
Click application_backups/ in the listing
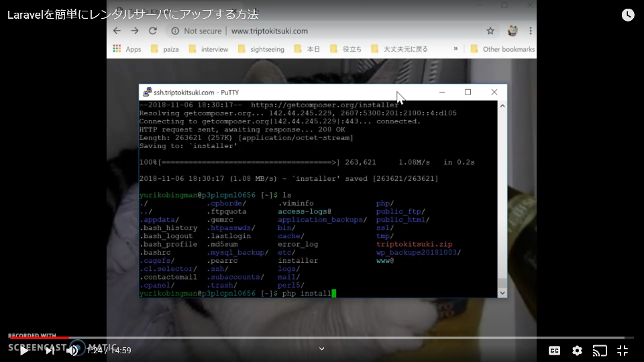pos(322,220)
